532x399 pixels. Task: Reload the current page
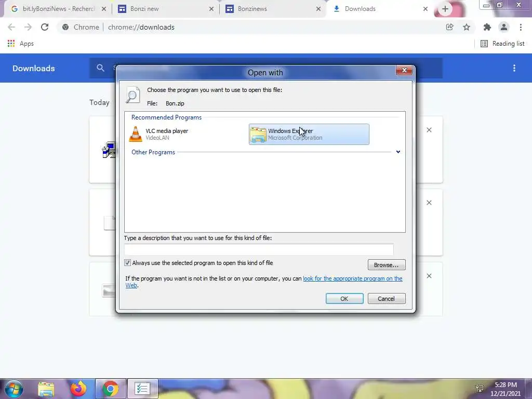(45, 27)
